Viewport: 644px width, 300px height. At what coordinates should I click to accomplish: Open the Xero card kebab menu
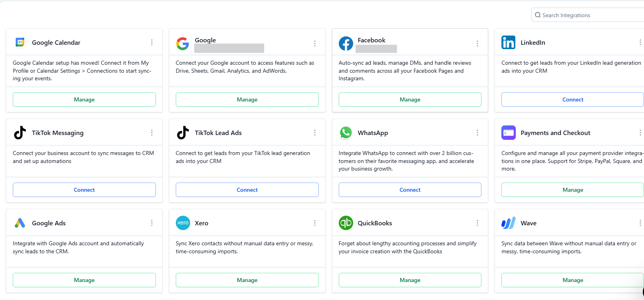click(x=315, y=223)
